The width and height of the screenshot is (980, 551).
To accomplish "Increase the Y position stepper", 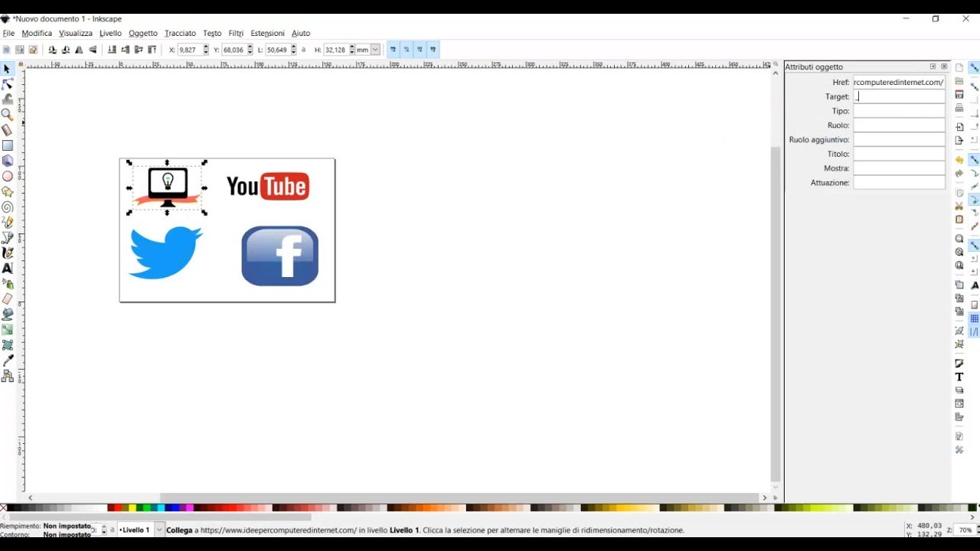I will pyautogui.click(x=250, y=47).
